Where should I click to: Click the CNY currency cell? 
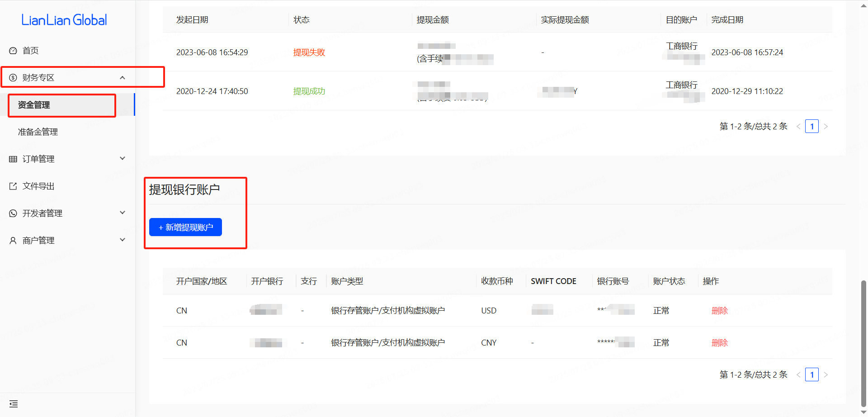point(489,343)
